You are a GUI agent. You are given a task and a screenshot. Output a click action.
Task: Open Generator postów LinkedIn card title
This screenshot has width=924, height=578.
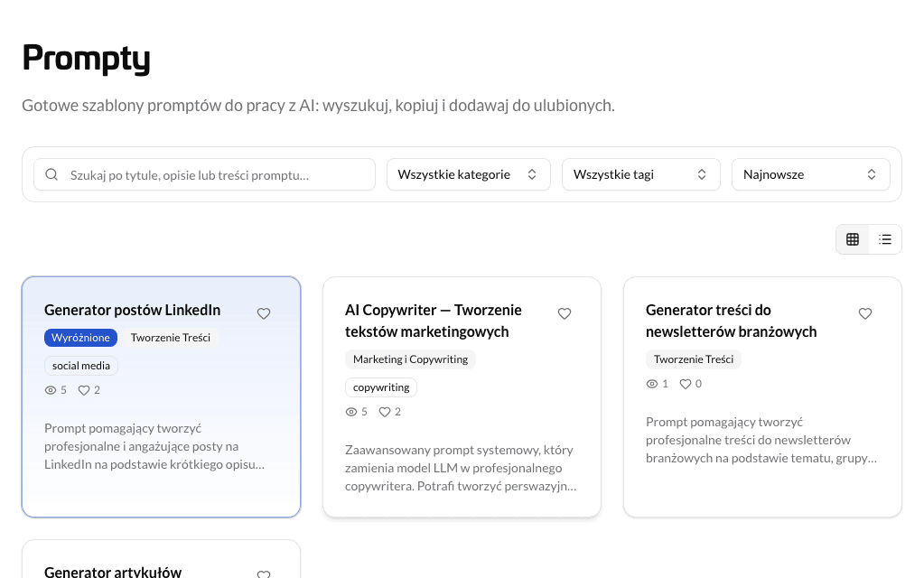click(132, 310)
